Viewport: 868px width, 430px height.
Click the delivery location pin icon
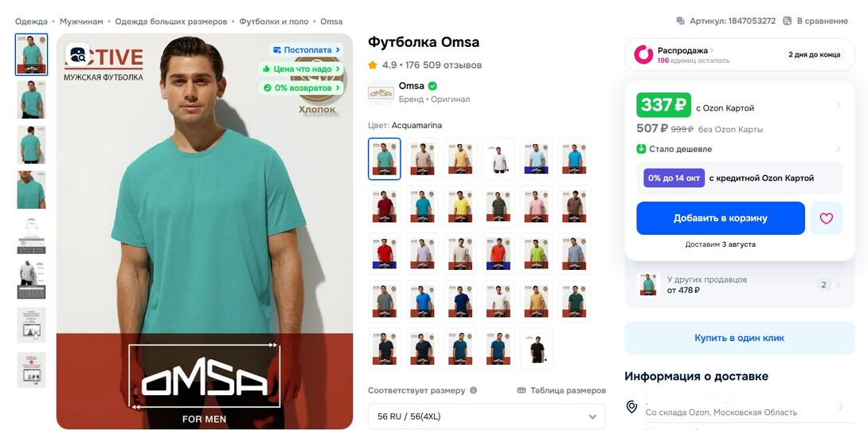pos(631,407)
